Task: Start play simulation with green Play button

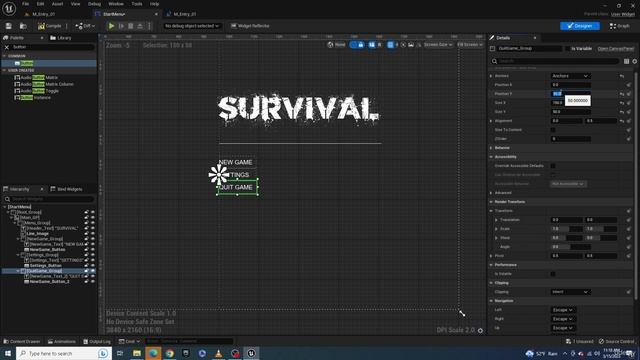Action: [x=111, y=26]
